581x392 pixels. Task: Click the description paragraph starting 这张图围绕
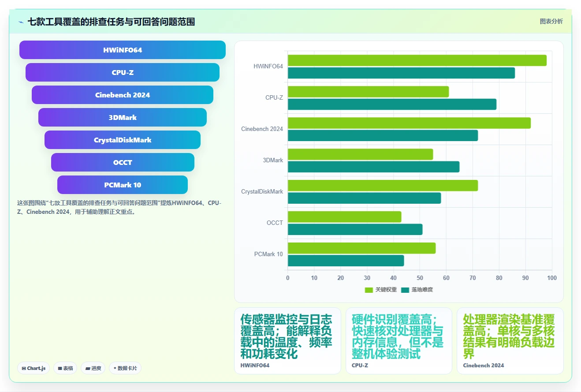pyautogui.click(x=119, y=207)
